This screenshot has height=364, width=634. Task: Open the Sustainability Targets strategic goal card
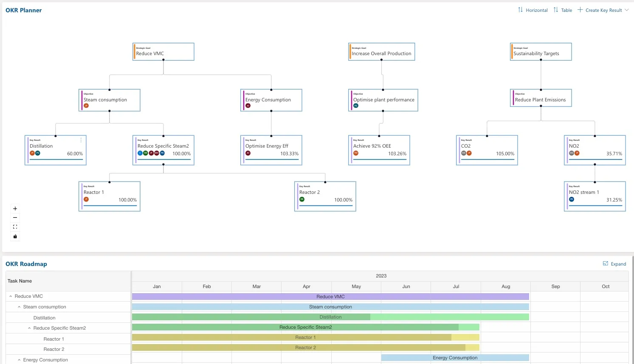click(x=541, y=52)
